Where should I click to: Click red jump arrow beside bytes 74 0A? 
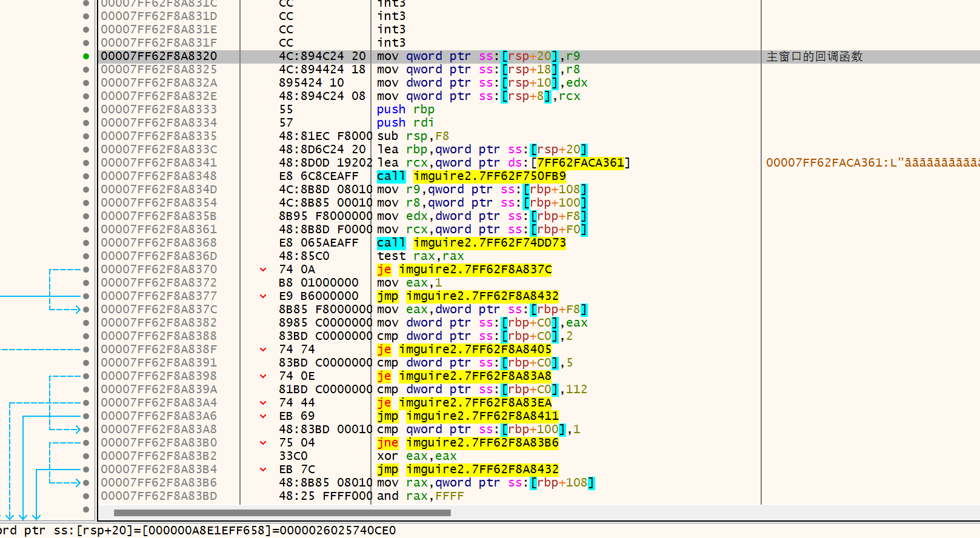click(x=263, y=270)
